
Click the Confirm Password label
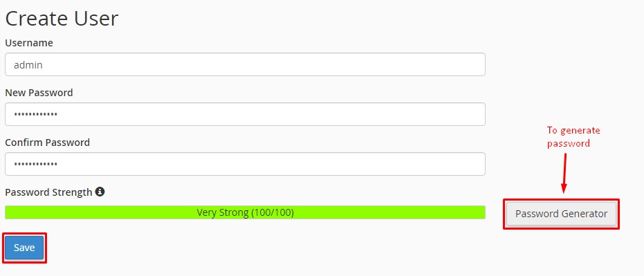[x=47, y=142]
